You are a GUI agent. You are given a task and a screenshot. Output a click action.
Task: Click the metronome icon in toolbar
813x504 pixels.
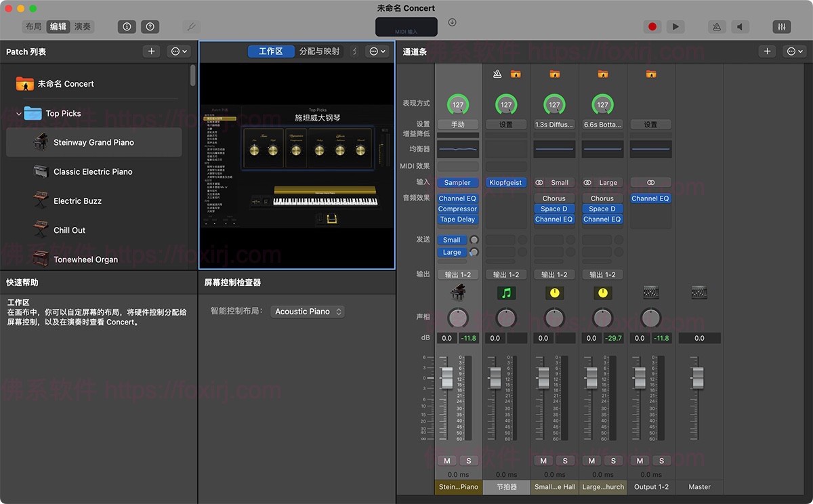pos(717,26)
